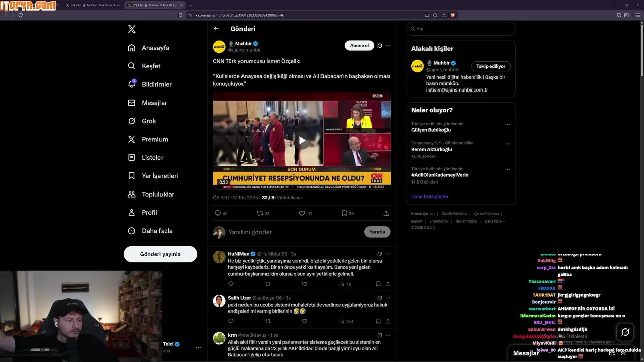Click the browser address bar URL
This screenshot has width=644, height=362.
[x=239, y=15]
